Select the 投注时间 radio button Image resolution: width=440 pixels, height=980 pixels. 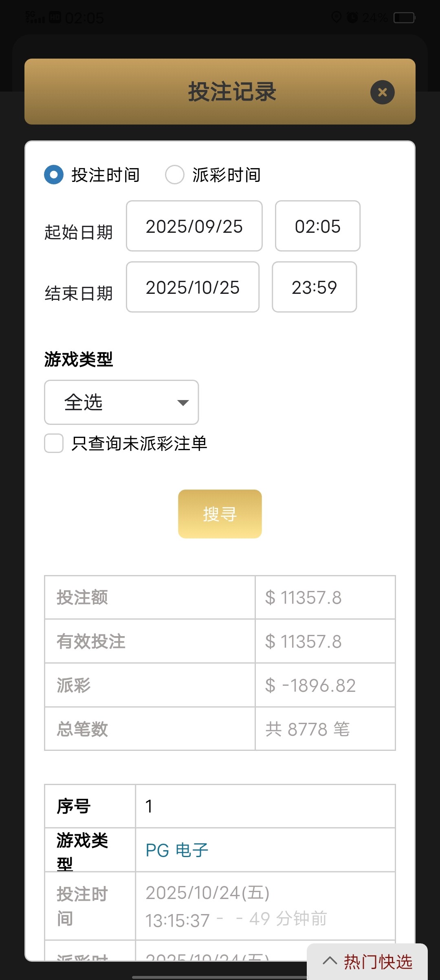tap(54, 175)
